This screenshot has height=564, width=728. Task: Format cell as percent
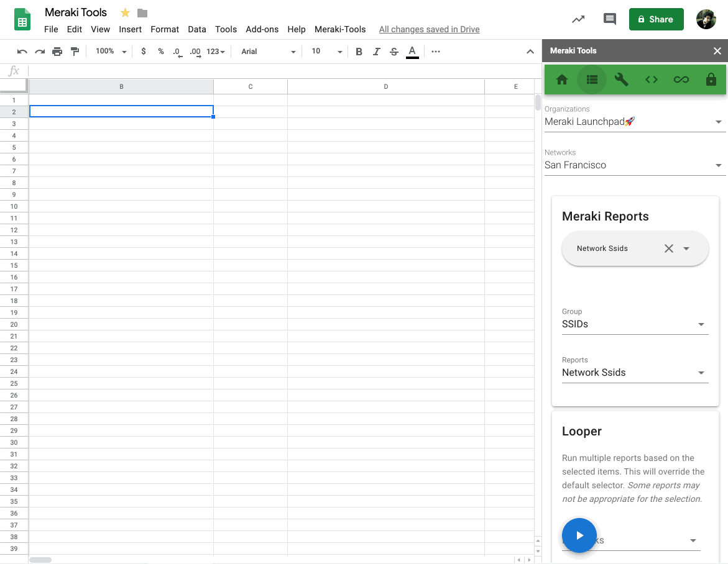[160, 52]
